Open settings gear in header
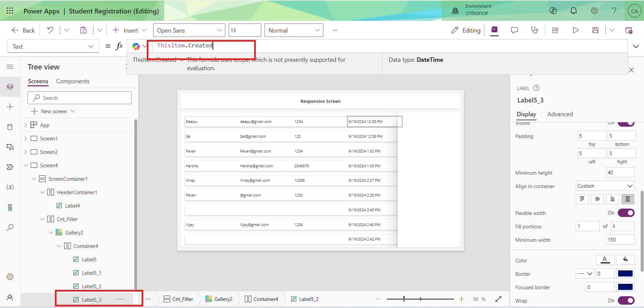644x308 pixels. [594, 11]
